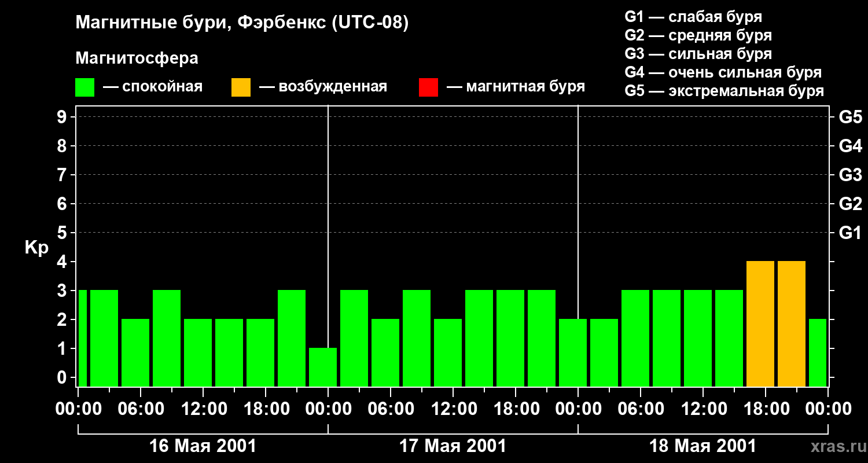Click the «18 Мая 2001» date label

[x=703, y=446]
